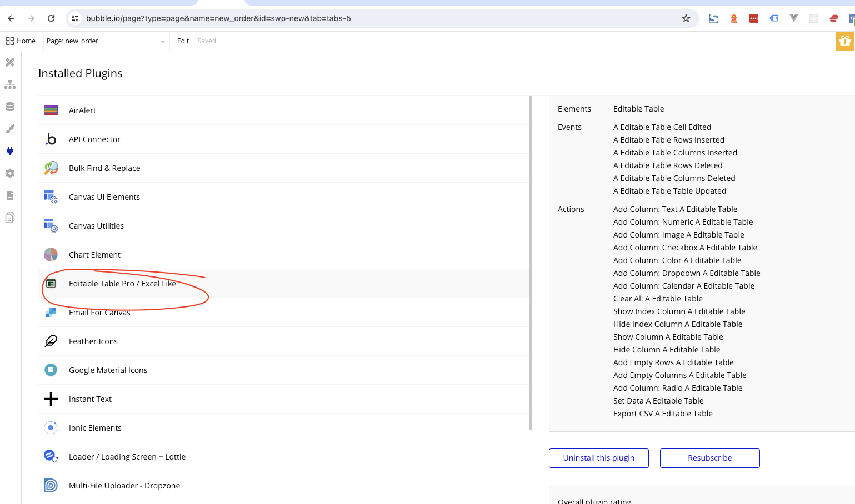Click the orange figure browser extension icon
The image size is (855, 504).
coord(734,18)
